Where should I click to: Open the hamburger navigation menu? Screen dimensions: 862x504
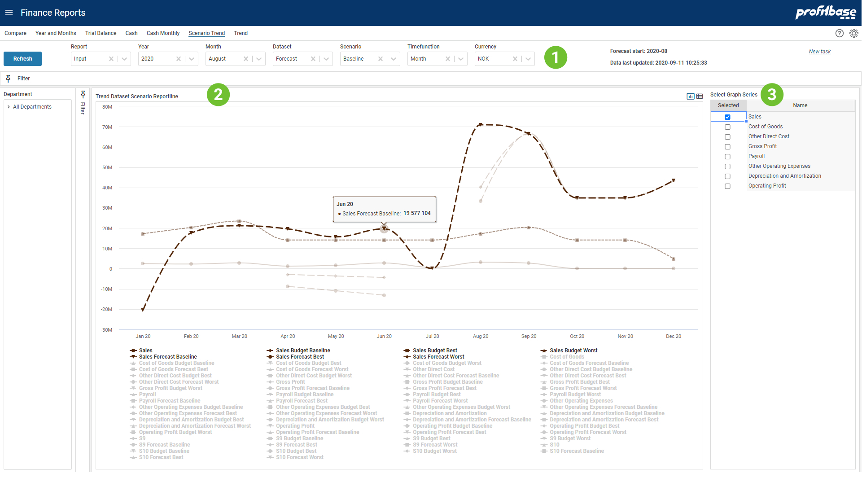click(x=9, y=13)
